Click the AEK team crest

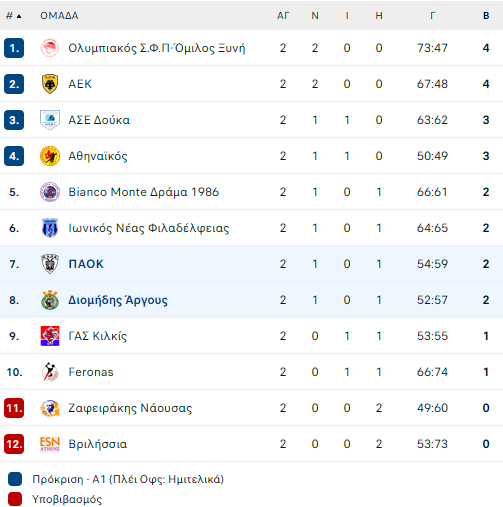pyautogui.click(x=50, y=84)
